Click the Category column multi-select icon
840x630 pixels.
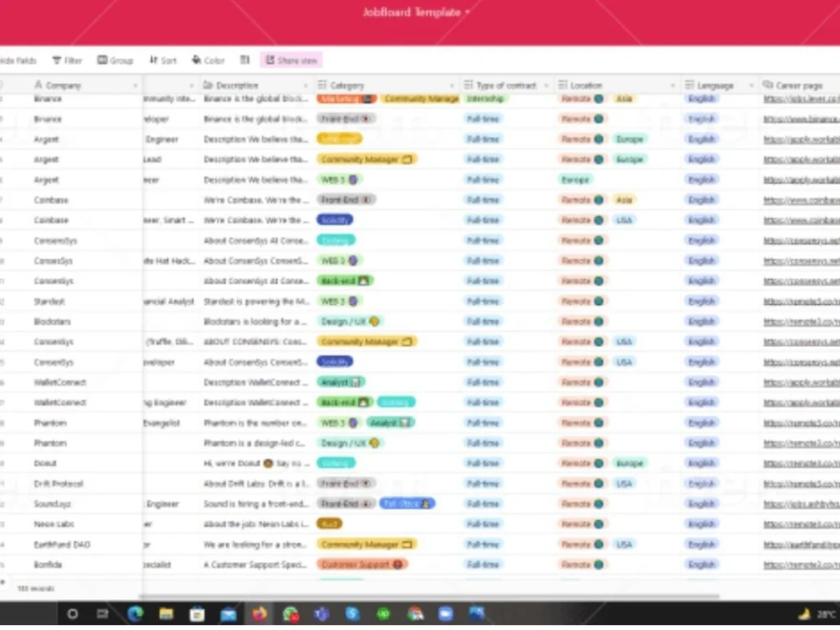coord(322,85)
